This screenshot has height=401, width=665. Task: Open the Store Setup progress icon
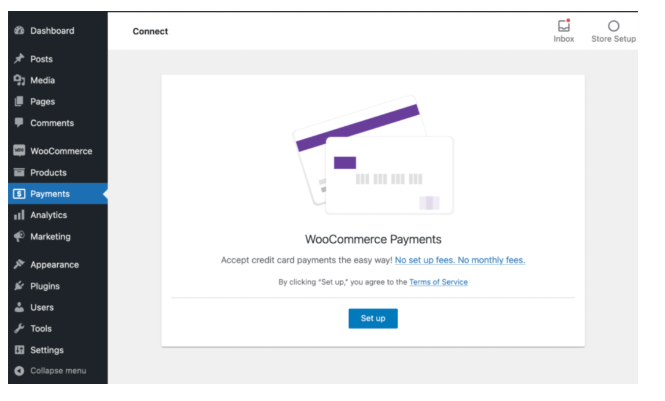(x=613, y=27)
